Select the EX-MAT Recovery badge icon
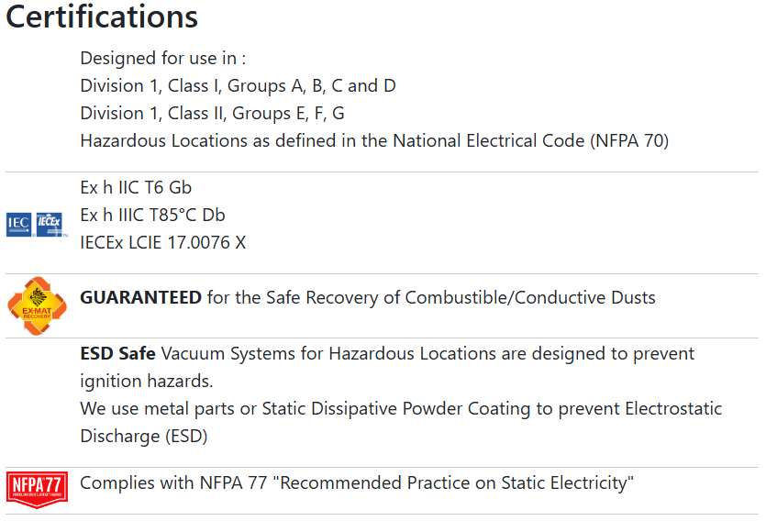The width and height of the screenshot is (777, 532). coord(38,306)
